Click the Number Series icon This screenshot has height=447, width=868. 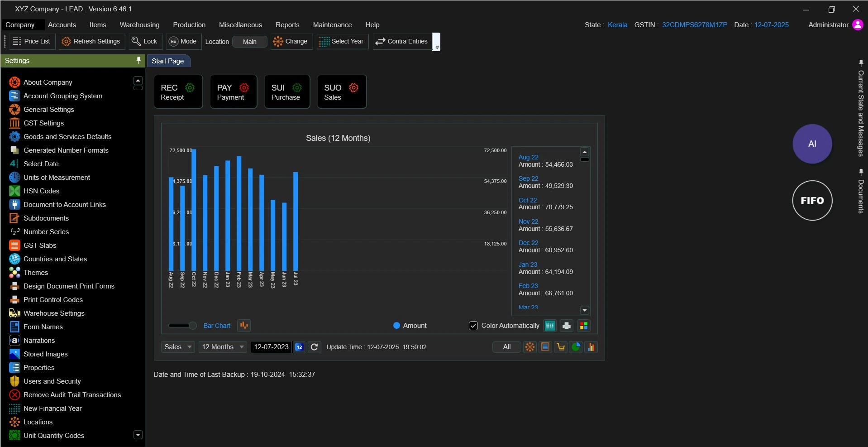point(15,232)
